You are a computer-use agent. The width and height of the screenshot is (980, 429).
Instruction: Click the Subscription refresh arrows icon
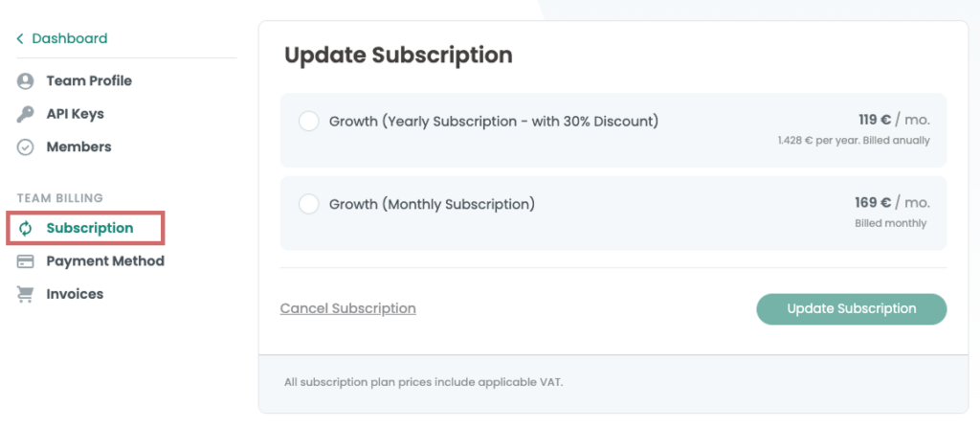[x=25, y=228]
